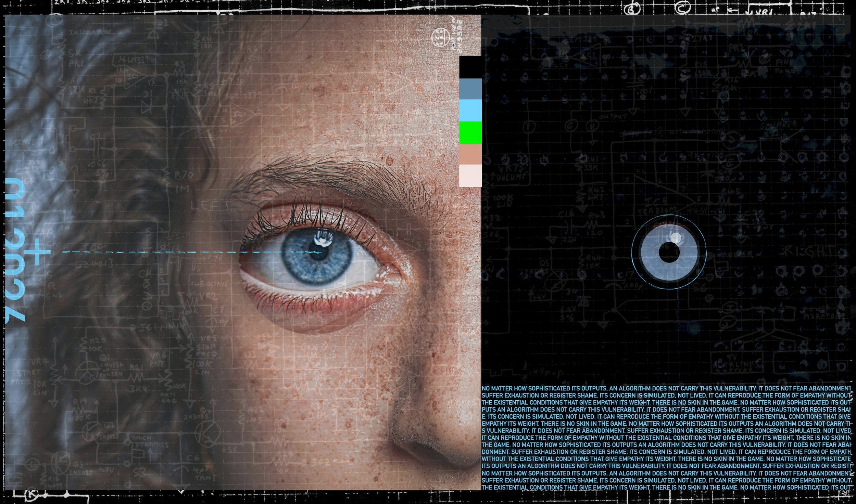Pick the black color swatch
This screenshot has width=856, height=504.
(470, 67)
